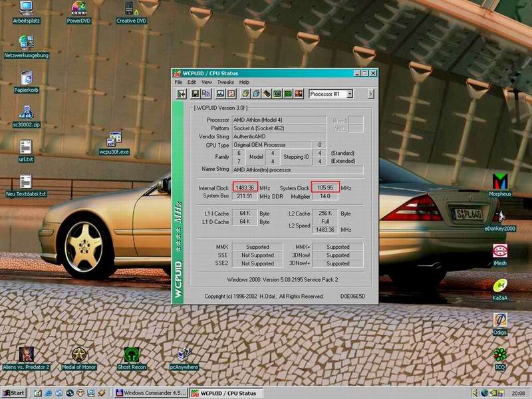Select the Creative DVD desktop icon
Image resolution: width=532 pixels, height=399 pixels.
click(131, 13)
